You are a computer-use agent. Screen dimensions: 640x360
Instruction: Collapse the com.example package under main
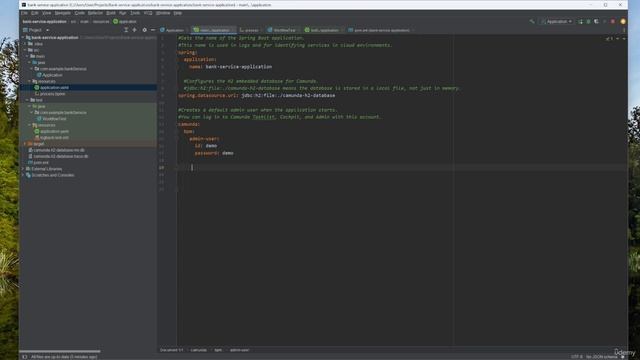click(32, 69)
